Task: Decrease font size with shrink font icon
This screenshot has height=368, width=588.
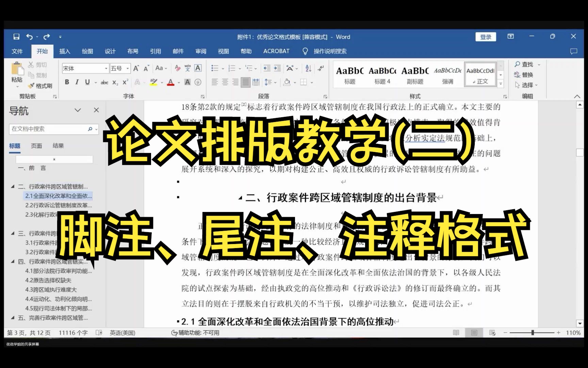Action: 146,68
